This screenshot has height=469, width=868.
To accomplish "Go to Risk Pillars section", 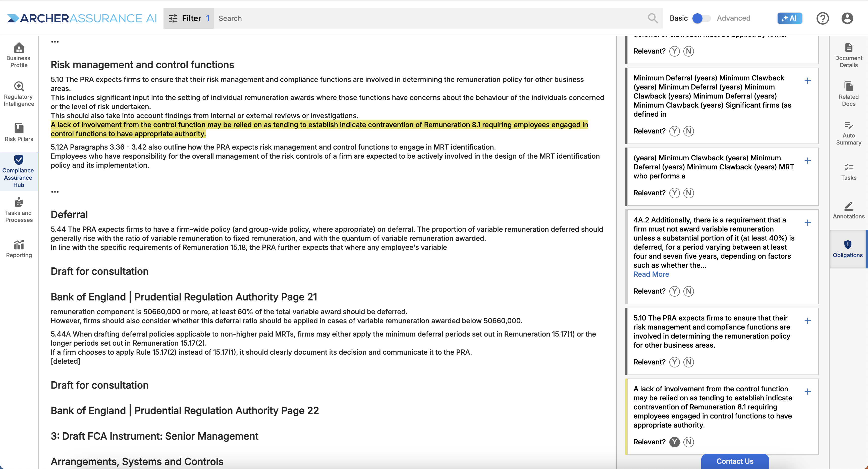I will coord(19,132).
